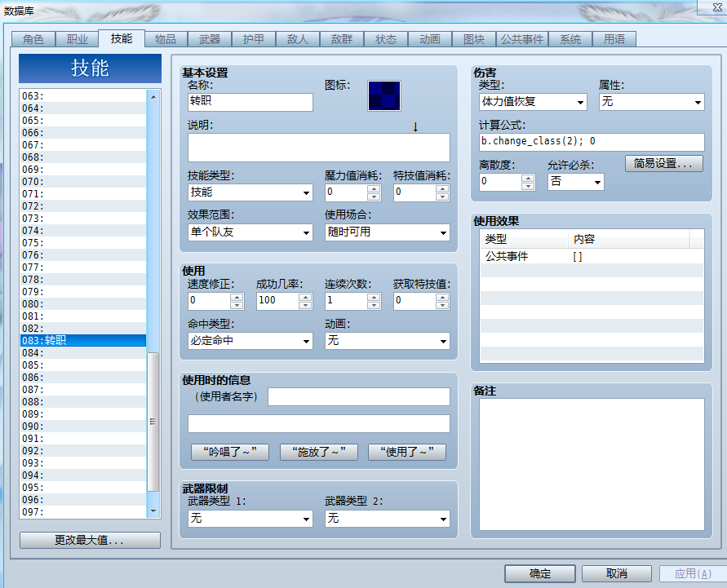The image size is (727, 588).
Task: Click the 类型 column header in 使用效果
Action: [525, 239]
